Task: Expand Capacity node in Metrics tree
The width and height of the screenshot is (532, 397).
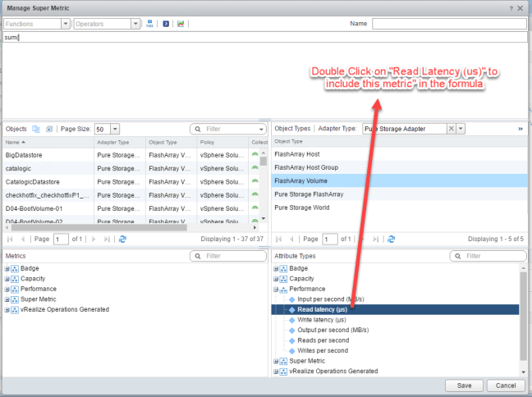Action: [7, 279]
